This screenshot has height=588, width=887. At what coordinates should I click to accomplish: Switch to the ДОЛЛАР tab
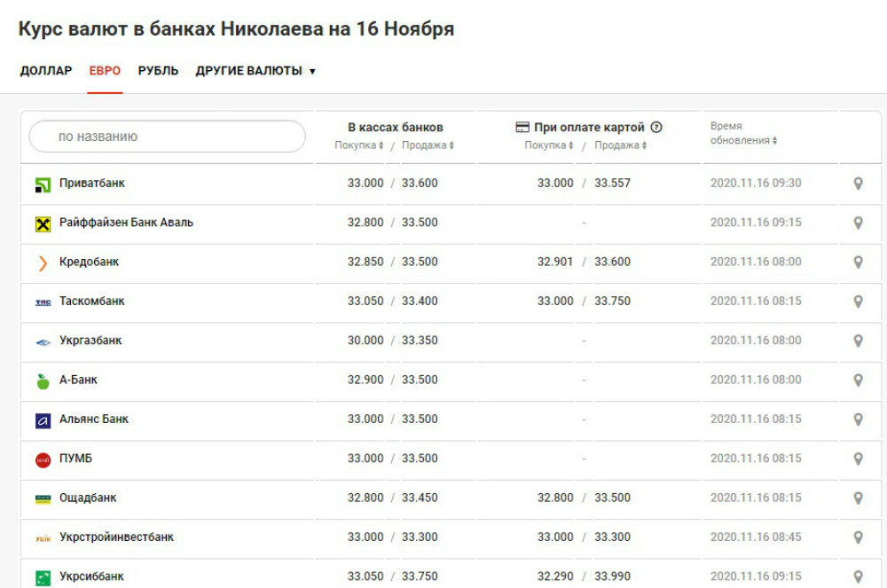(x=46, y=71)
